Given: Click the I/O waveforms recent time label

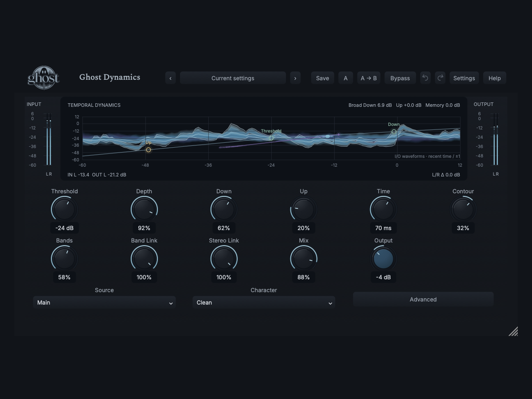Looking at the screenshot, I should pos(427,156).
